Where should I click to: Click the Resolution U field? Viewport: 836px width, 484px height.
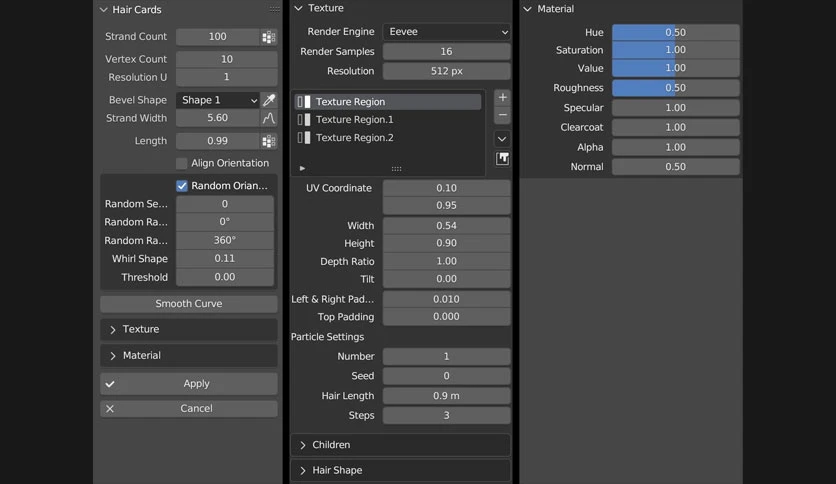(227, 77)
